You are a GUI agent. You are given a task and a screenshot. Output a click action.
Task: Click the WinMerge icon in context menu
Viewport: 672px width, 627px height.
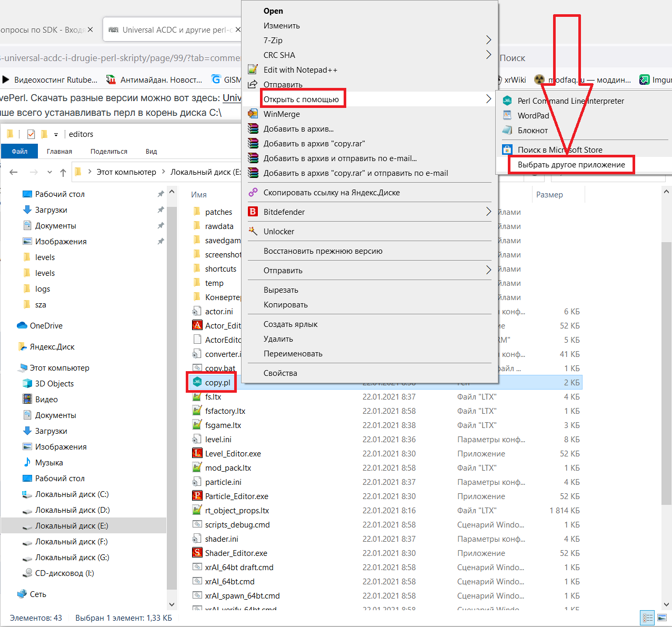(253, 114)
